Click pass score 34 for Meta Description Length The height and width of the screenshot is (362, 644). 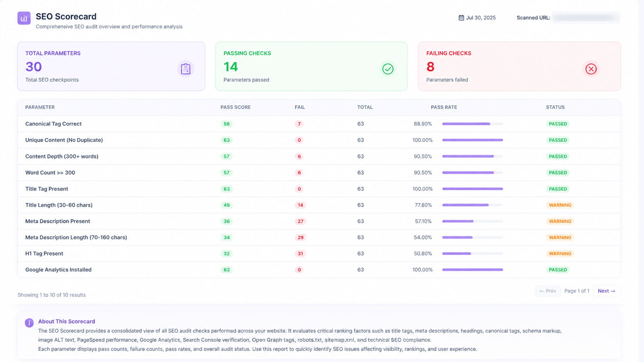[x=226, y=237]
